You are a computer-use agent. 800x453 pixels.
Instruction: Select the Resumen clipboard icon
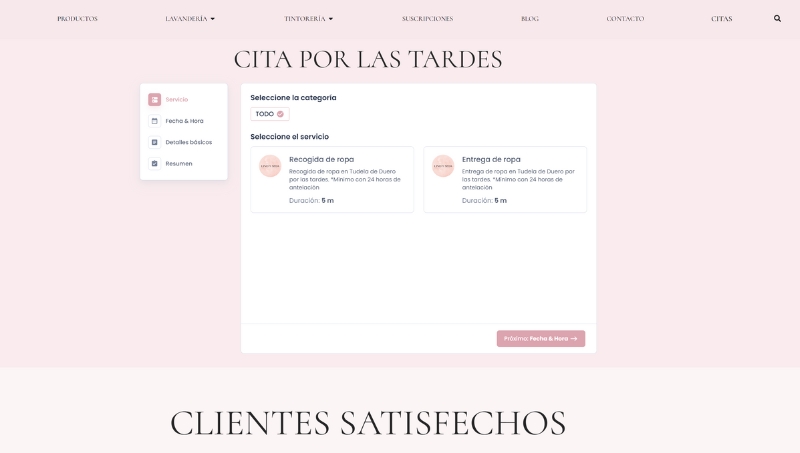click(x=155, y=164)
